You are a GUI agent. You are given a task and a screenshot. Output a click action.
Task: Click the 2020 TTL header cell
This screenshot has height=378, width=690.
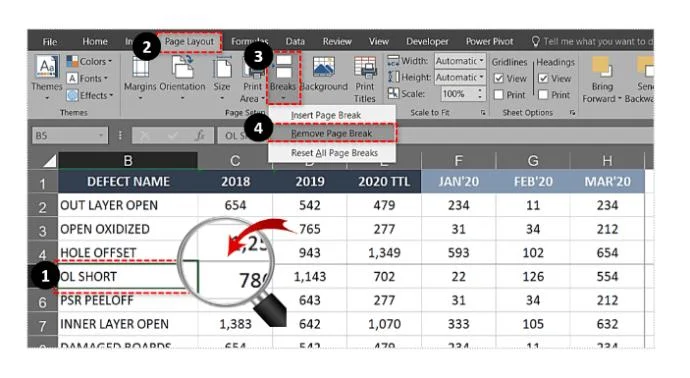(x=384, y=182)
